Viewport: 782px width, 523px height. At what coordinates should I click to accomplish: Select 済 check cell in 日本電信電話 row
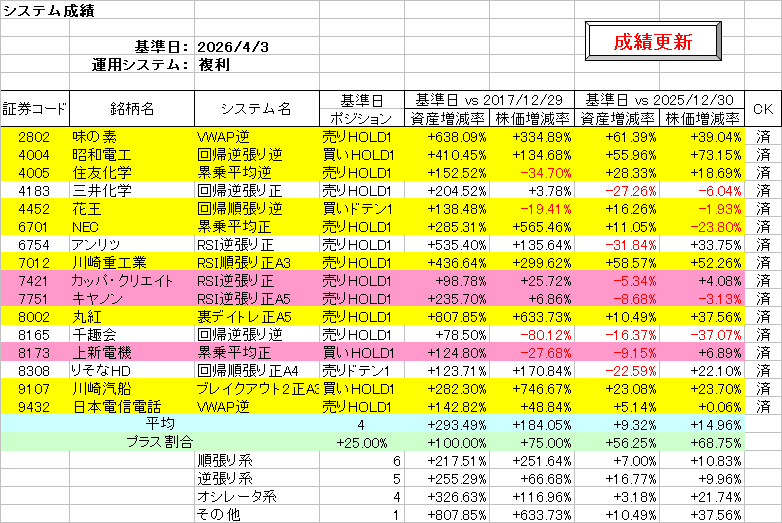[x=763, y=406]
